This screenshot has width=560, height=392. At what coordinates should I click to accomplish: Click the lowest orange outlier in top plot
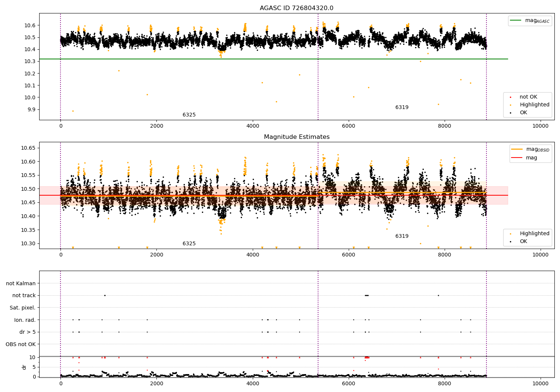pos(73,111)
